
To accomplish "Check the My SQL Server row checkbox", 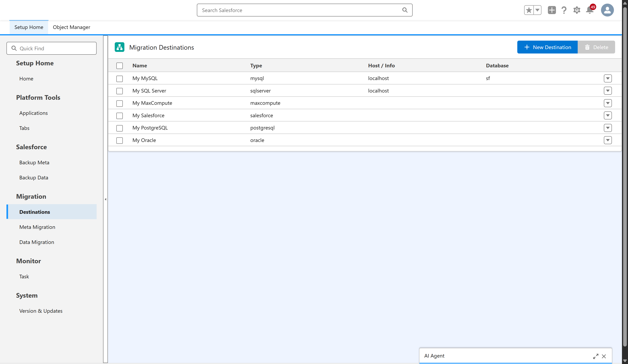I will 120,91.
